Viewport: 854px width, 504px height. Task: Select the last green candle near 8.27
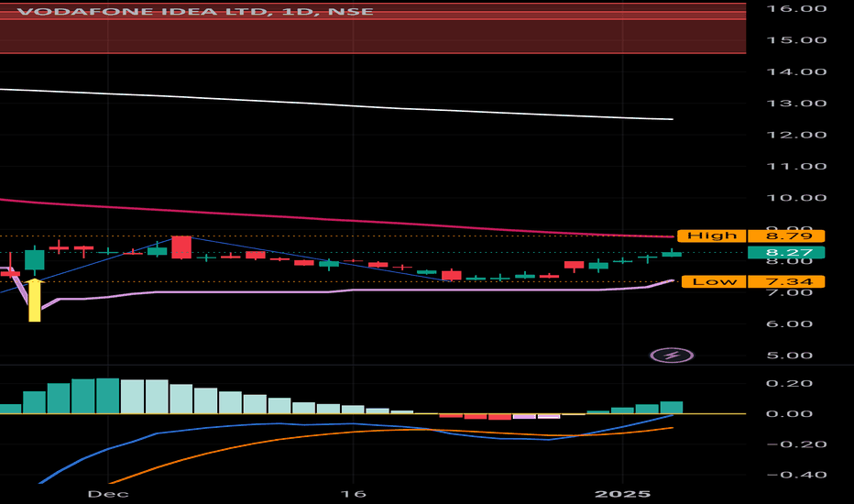click(x=672, y=253)
